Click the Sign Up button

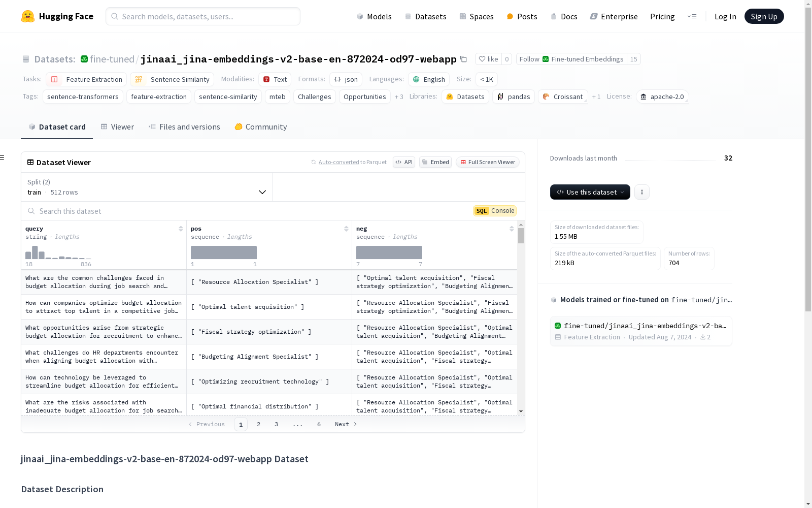pyautogui.click(x=764, y=16)
